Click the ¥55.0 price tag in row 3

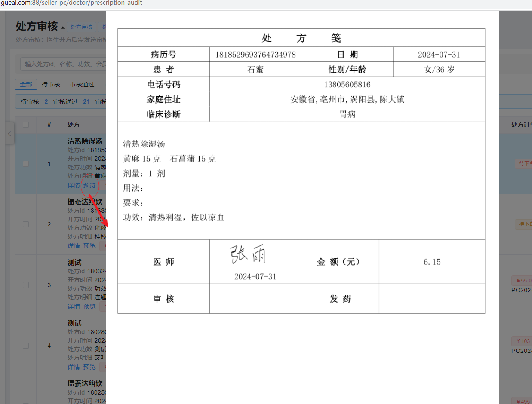point(522,281)
